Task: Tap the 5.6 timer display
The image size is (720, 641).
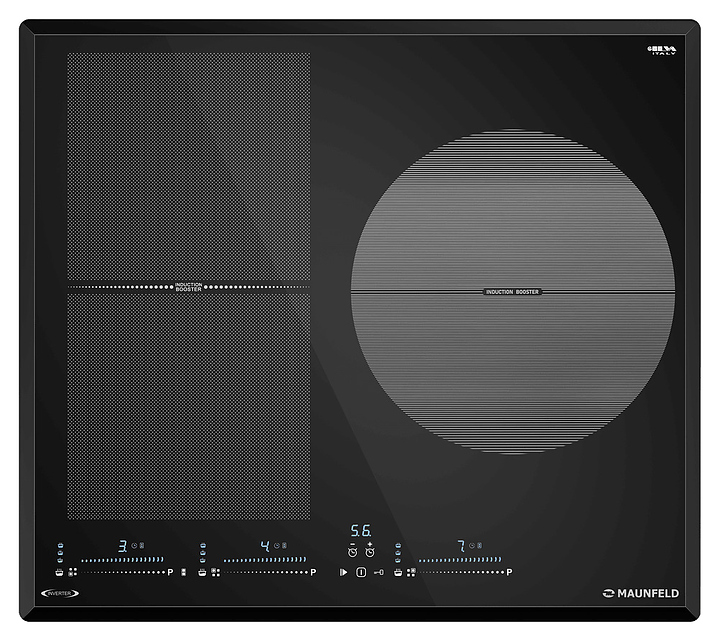Action: pyautogui.click(x=360, y=532)
